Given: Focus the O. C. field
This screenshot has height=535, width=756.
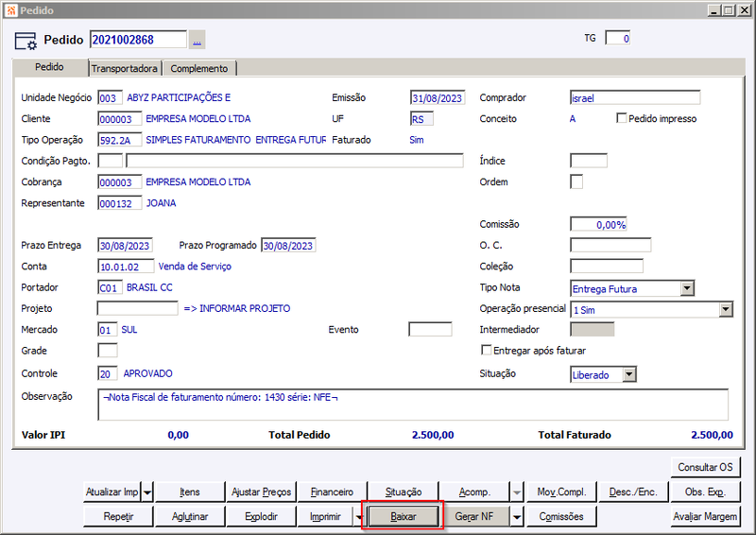Looking at the screenshot, I should 610,245.
